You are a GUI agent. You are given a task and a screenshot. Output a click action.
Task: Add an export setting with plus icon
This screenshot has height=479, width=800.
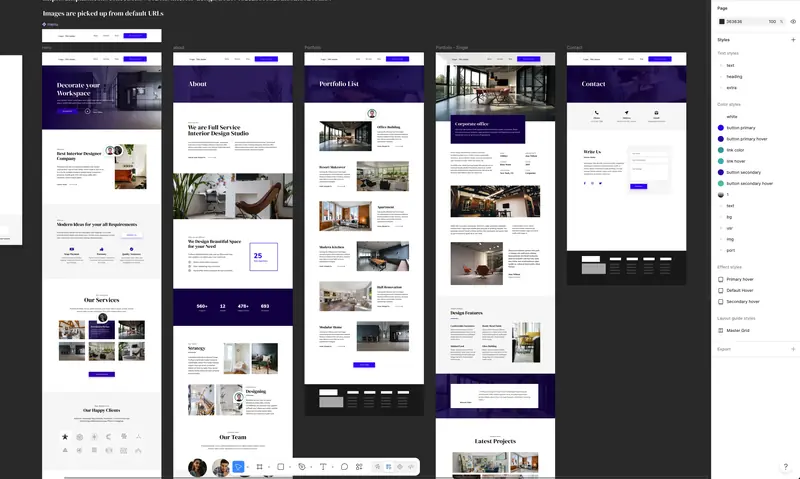tap(793, 349)
